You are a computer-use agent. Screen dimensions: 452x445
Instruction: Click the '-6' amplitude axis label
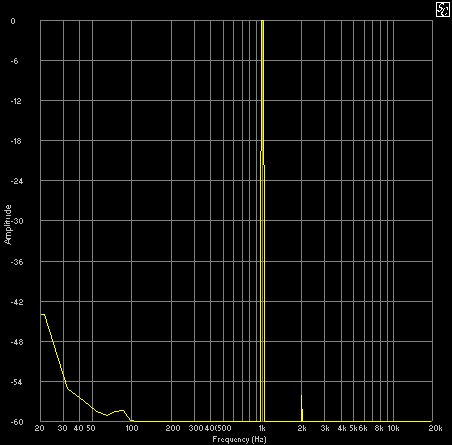click(x=14, y=61)
